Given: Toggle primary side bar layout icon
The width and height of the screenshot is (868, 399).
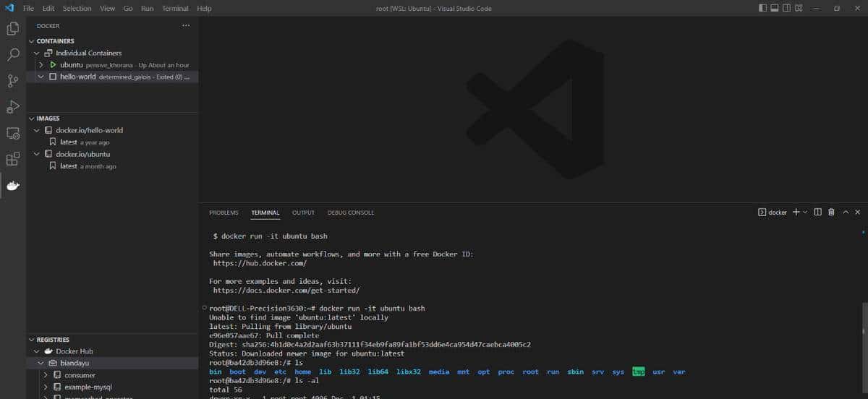Looking at the screenshot, I should (763, 8).
